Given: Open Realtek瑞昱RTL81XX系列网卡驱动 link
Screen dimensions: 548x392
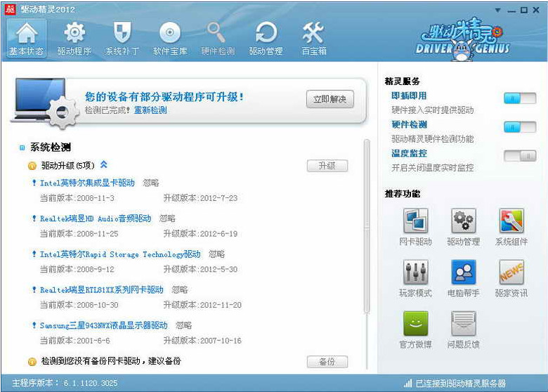Looking at the screenshot, I should tap(101, 290).
